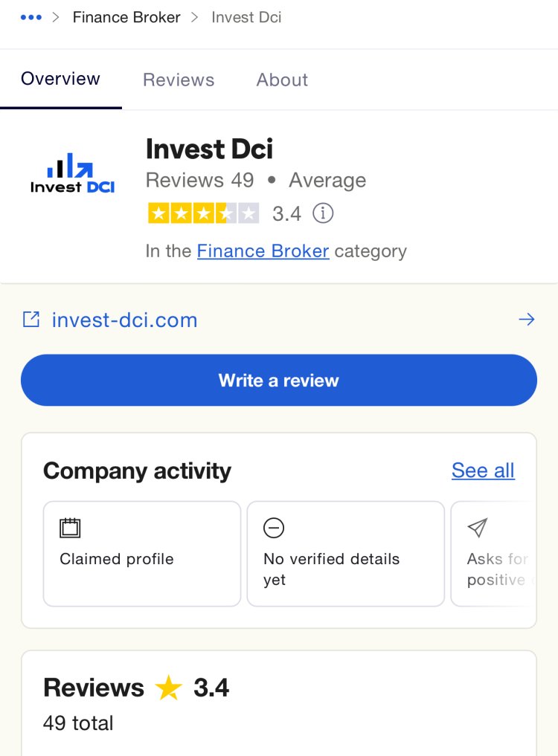Click the calendar icon in Claimed profile card
Viewport: 558px width, 756px height.
(70, 528)
